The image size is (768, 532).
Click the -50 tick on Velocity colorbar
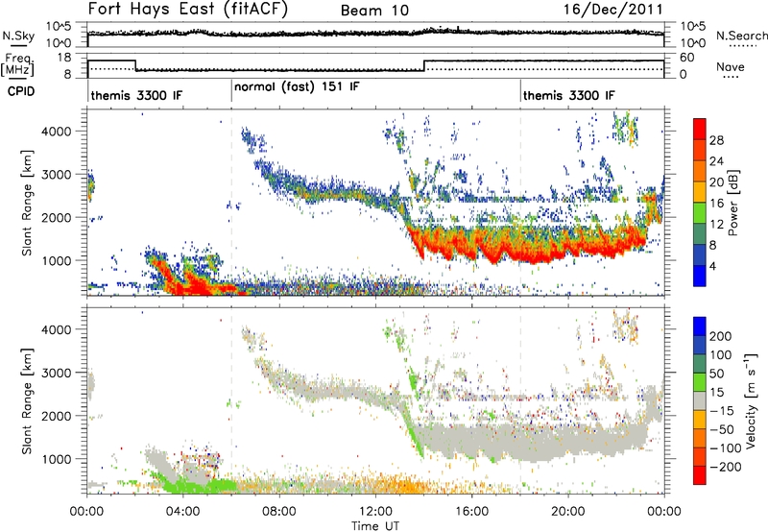click(722, 429)
